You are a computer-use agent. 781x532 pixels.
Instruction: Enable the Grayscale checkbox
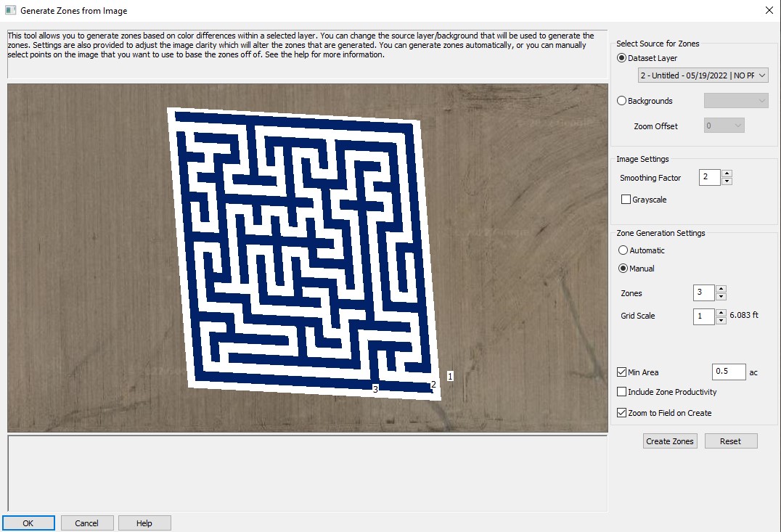point(626,200)
